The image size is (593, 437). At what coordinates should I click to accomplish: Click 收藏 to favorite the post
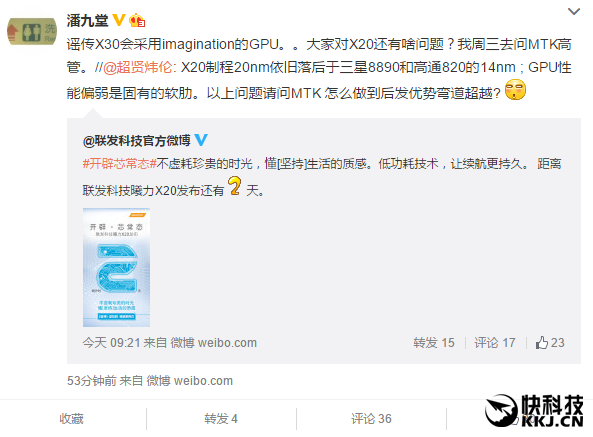click(71, 419)
